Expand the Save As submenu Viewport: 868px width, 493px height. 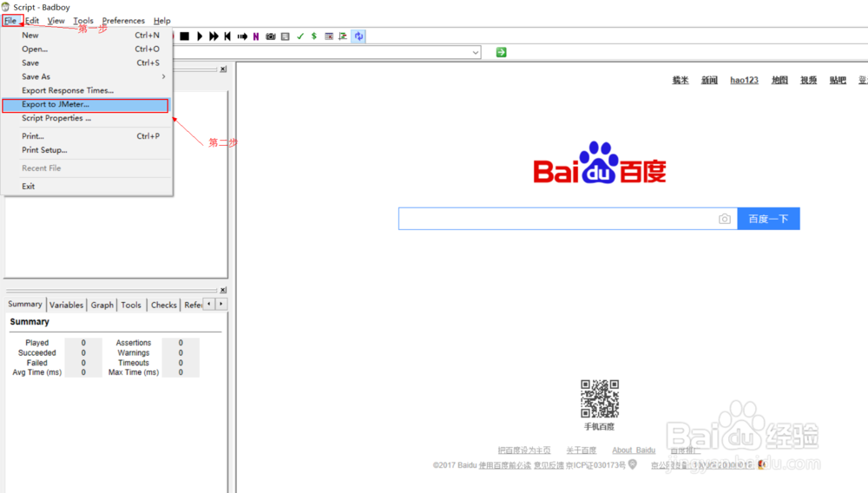tap(86, 76)
